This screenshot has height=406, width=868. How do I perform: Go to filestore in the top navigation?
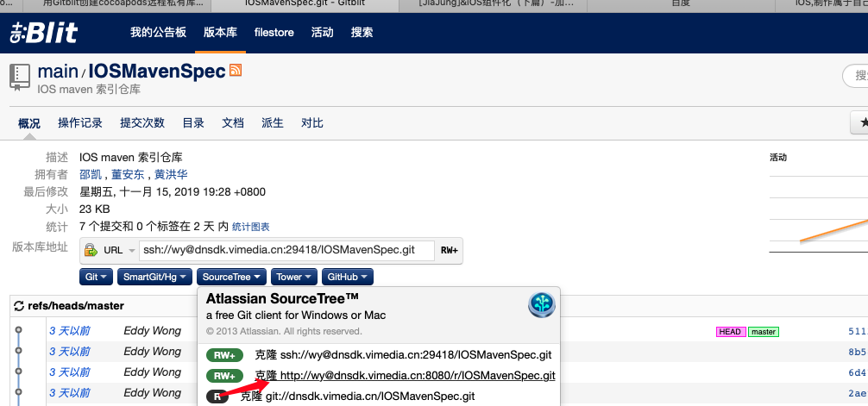coord(274,32)
